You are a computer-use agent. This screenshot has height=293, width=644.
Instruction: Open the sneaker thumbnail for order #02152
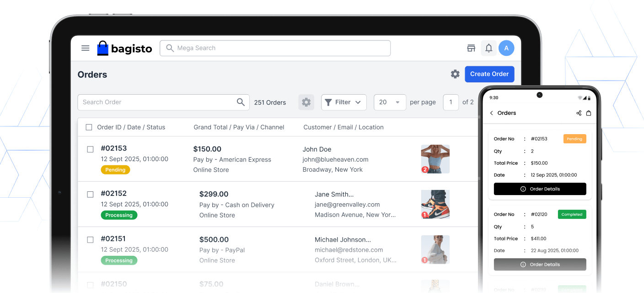coord(435,204)
